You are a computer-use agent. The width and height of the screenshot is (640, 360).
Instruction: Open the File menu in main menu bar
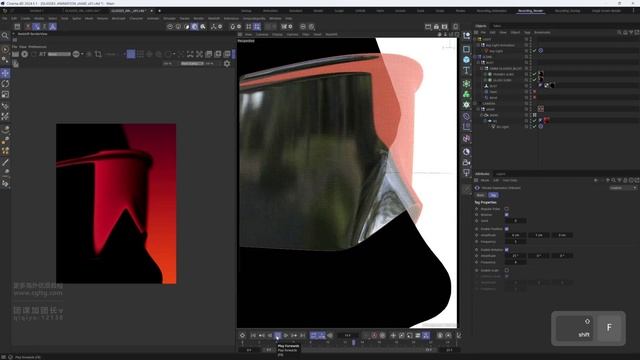[x=5, y=18]
